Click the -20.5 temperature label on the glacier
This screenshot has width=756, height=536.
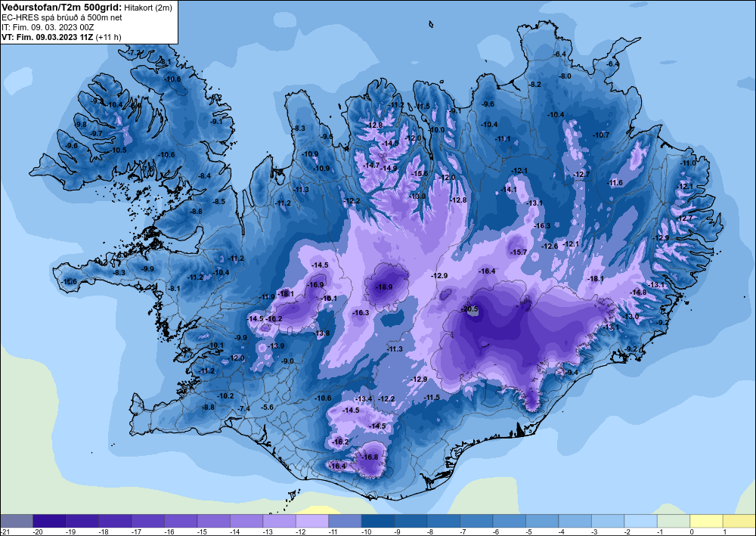[470, 309]
